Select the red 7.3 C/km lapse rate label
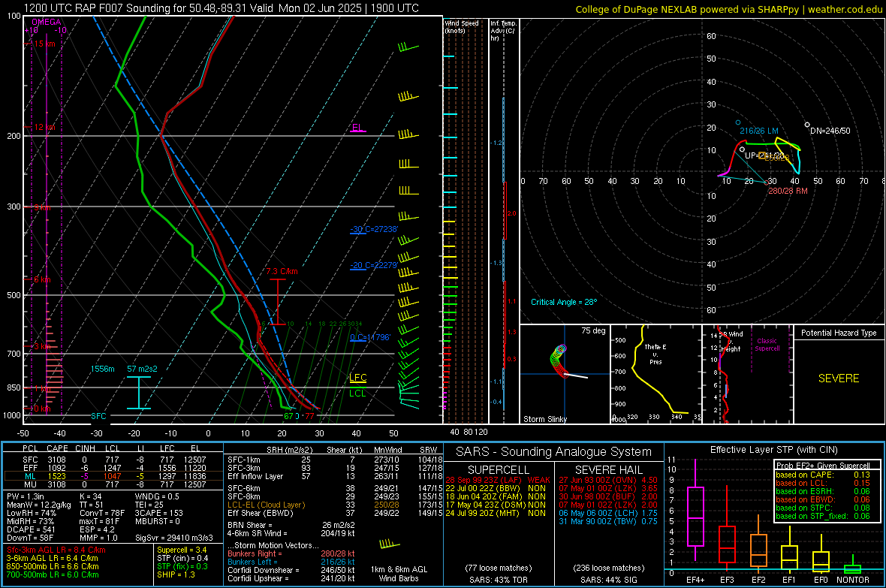This screenshot has width=886, height=588. click(282, 271)
